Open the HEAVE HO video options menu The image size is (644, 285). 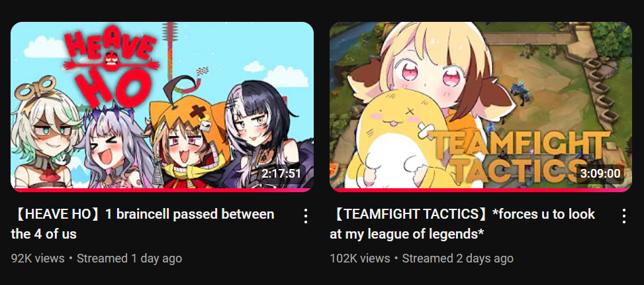pyautogui.click(x=306, y=216)
